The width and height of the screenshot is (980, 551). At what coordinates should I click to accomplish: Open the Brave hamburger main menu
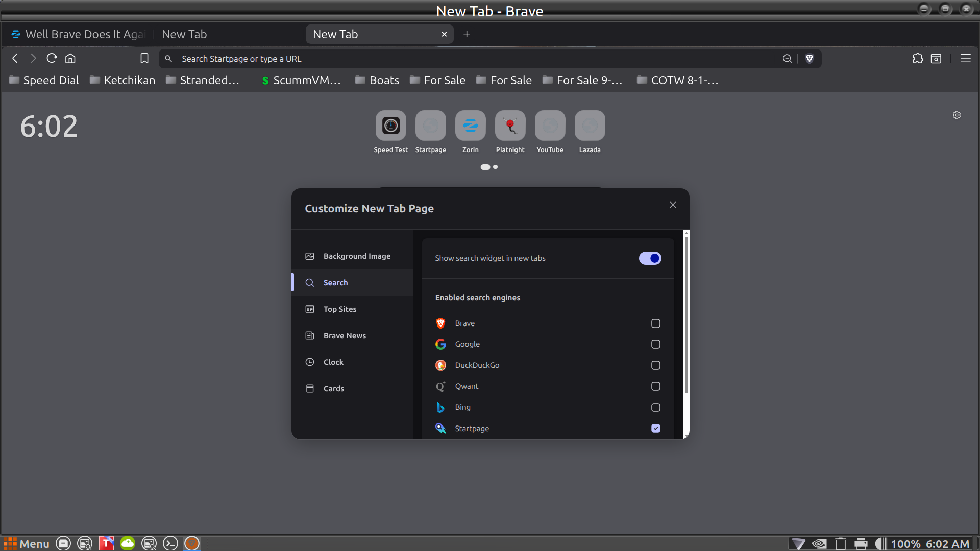tap(965, 59)
